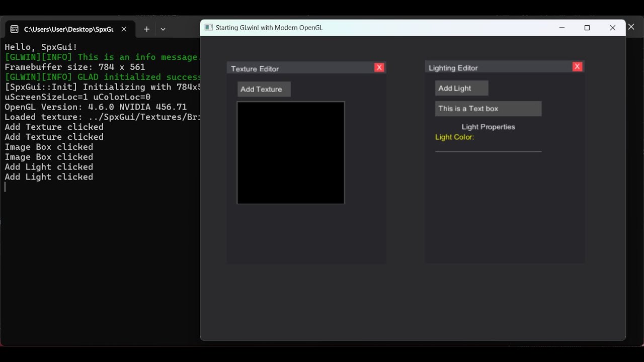Click the GLwin window title text
This screenshot has height=362, width=644.
(x=269, y=28)
